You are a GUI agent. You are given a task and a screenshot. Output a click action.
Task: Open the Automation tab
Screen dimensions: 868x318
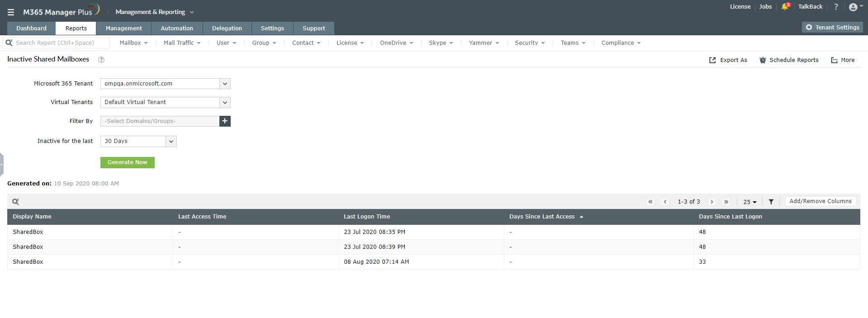[177, 28]
